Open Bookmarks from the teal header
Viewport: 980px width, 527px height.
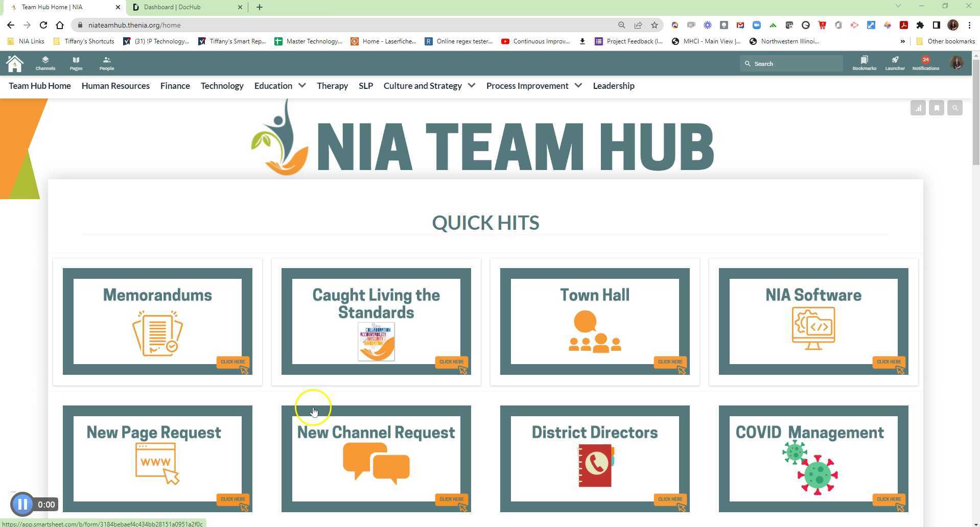864,63
